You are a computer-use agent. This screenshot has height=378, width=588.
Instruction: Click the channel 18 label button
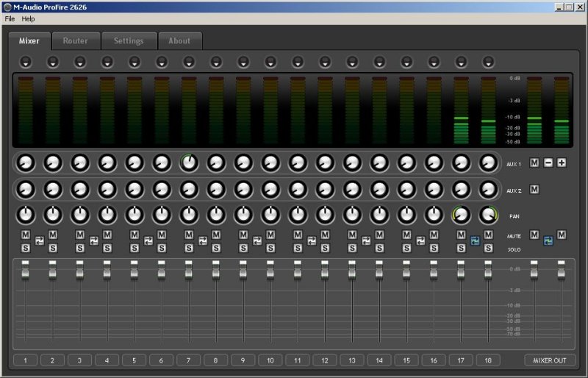tap(488, 360)
